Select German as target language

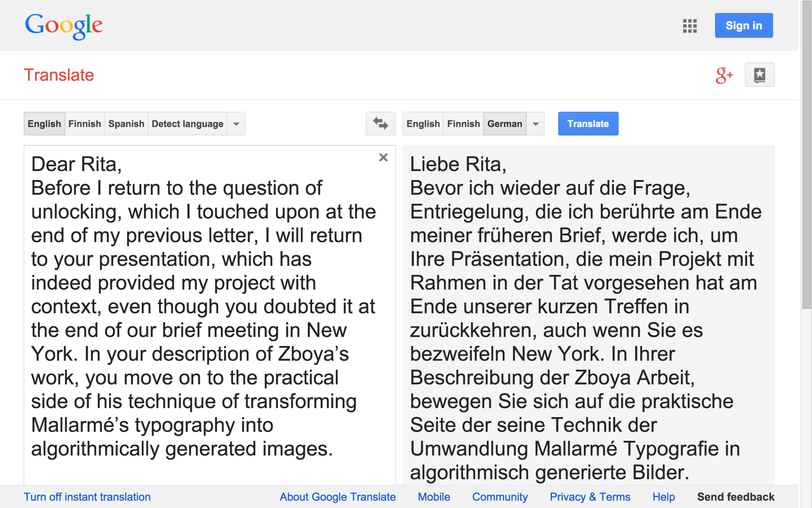click(x=505, y=124)
